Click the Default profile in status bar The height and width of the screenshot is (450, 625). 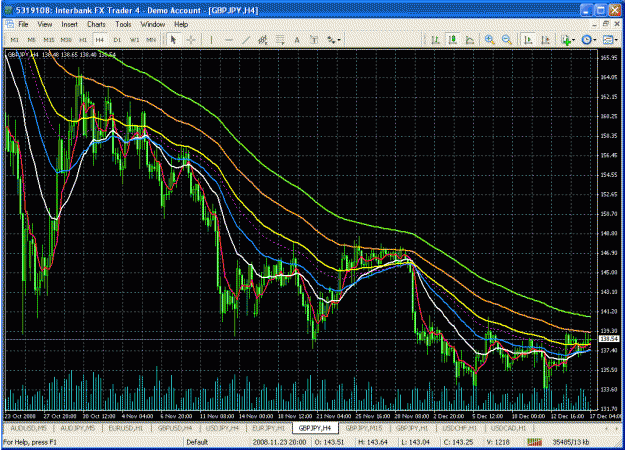[197, 442]
